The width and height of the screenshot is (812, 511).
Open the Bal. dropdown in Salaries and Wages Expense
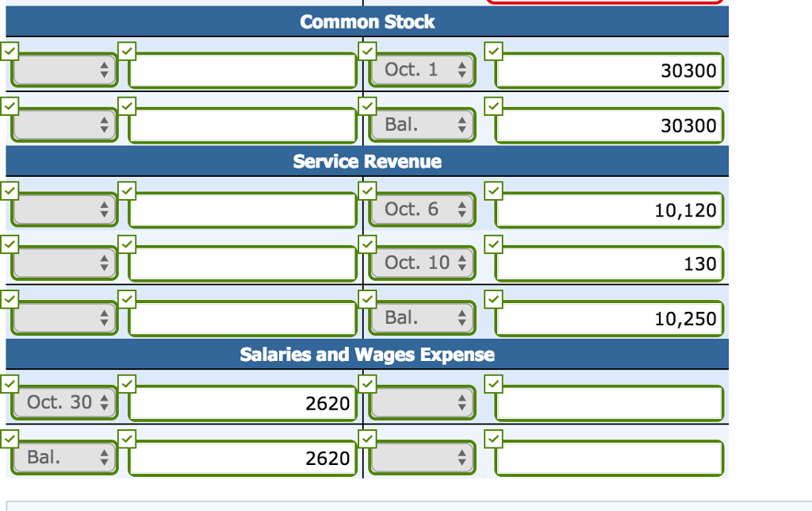(x=63, y=457)
